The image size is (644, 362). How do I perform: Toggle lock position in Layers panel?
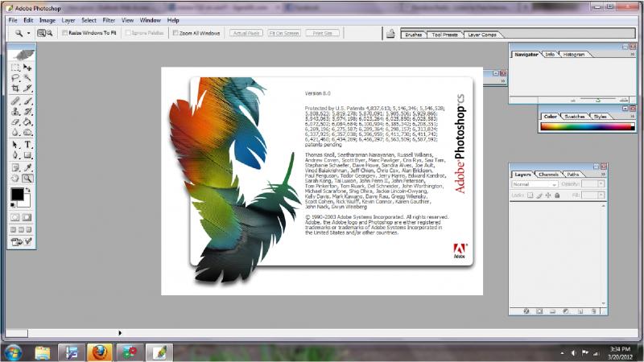coord(548,195)
